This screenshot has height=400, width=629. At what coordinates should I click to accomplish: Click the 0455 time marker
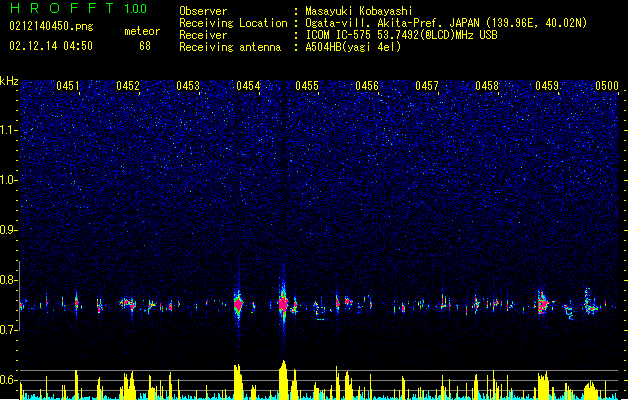point(307,86)
